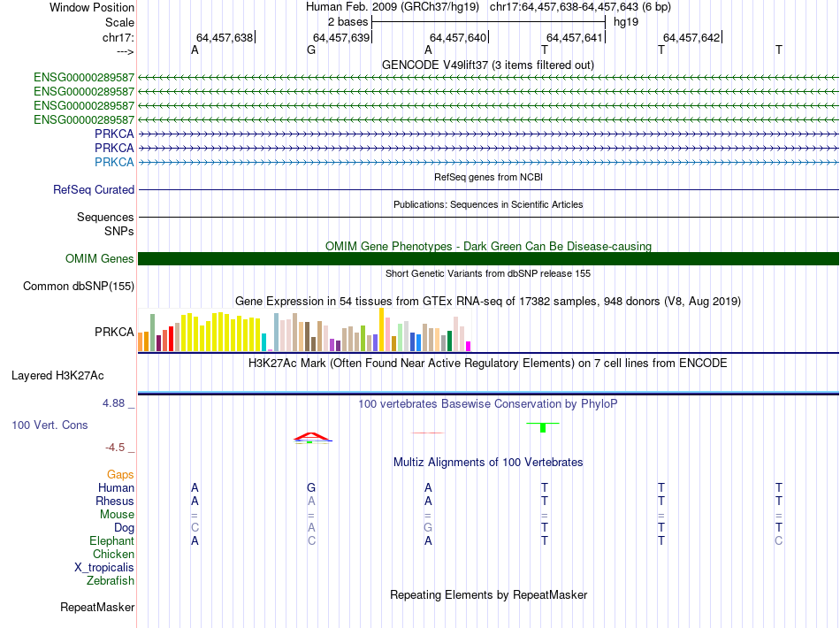The height and width of the screenshot is (628, 840).
Task: Click the G base in Human row
Action: click(311, 487)
